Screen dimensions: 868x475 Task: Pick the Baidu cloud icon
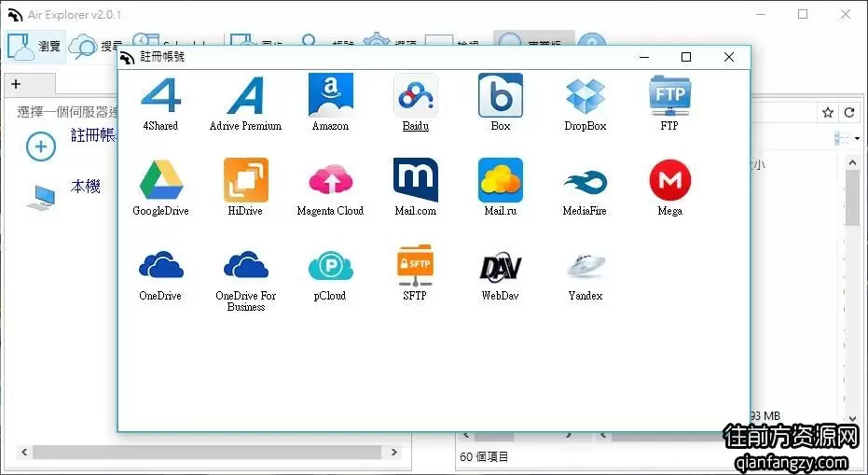(x=415, y=104)
